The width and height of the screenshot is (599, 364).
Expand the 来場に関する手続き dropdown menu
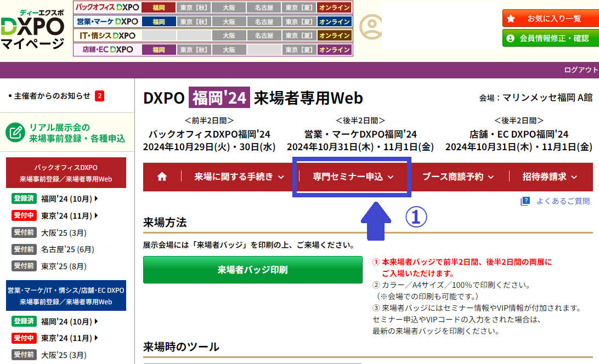[x=239, y=177]
